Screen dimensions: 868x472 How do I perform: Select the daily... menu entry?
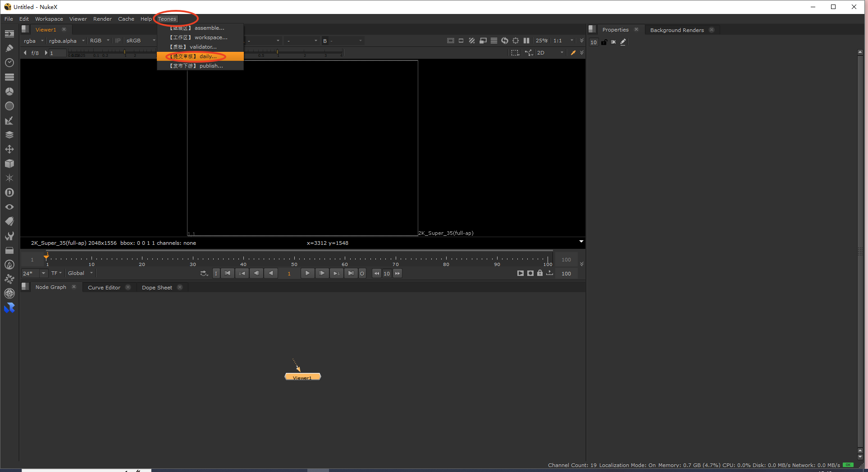[x=200, y=56]
